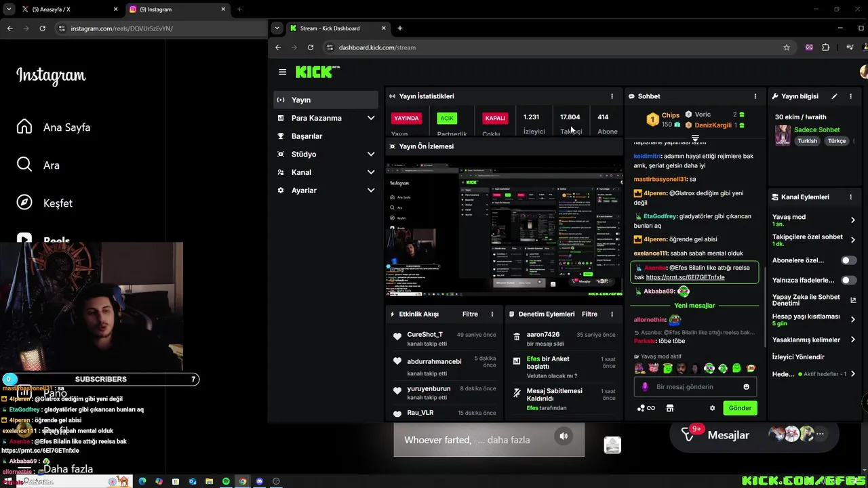Open Ana Sayfa in Instagram
This screenshot has width=868, height=488.
tap(54, 127)
